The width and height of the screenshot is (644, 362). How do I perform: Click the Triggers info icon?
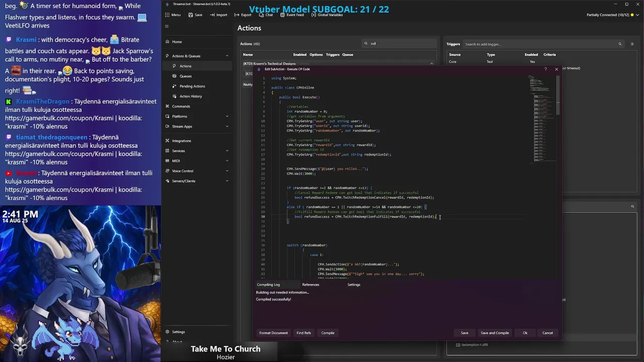[633, 44]
